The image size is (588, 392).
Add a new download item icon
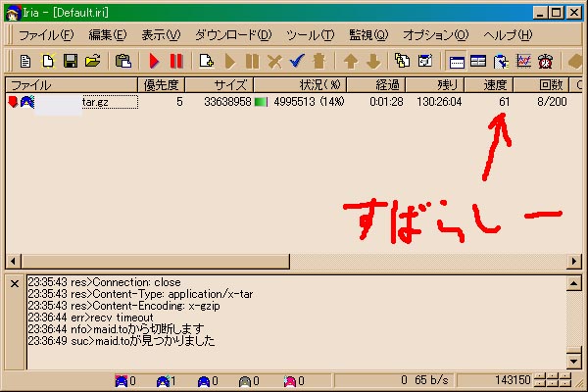tap(206, 61)
